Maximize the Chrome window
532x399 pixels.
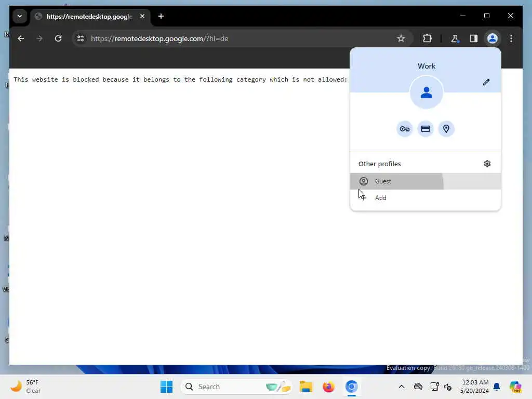[x=486, y=16]
